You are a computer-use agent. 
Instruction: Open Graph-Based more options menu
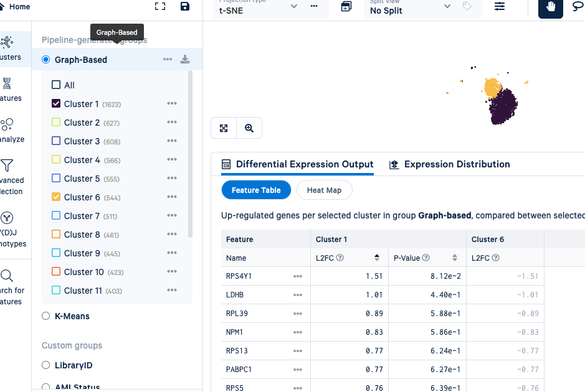tap(168, 59)
